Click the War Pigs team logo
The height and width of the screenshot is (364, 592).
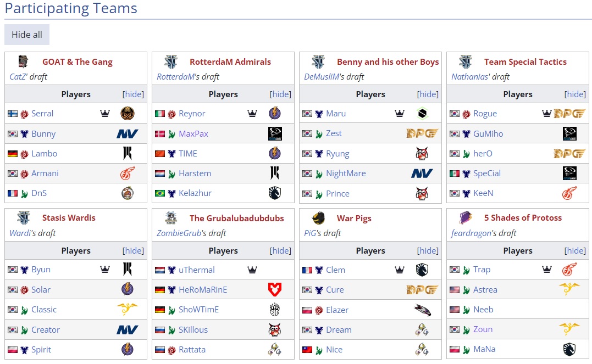point(318,218)
